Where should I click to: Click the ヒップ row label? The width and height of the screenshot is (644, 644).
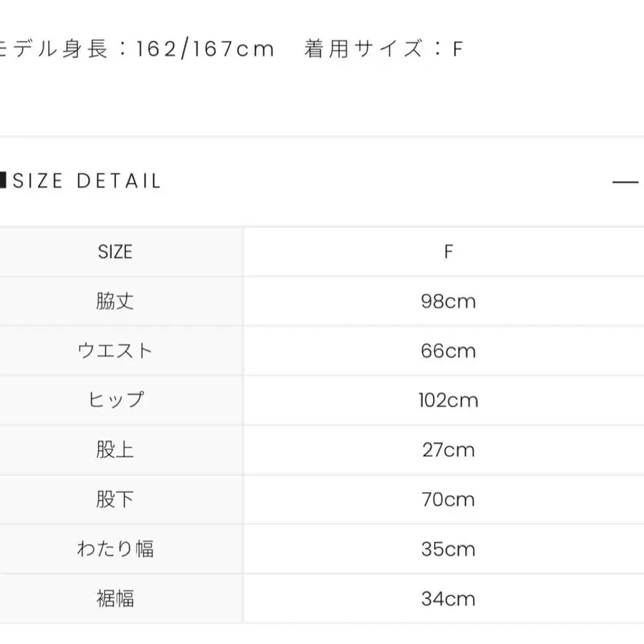tap(114, 400)
